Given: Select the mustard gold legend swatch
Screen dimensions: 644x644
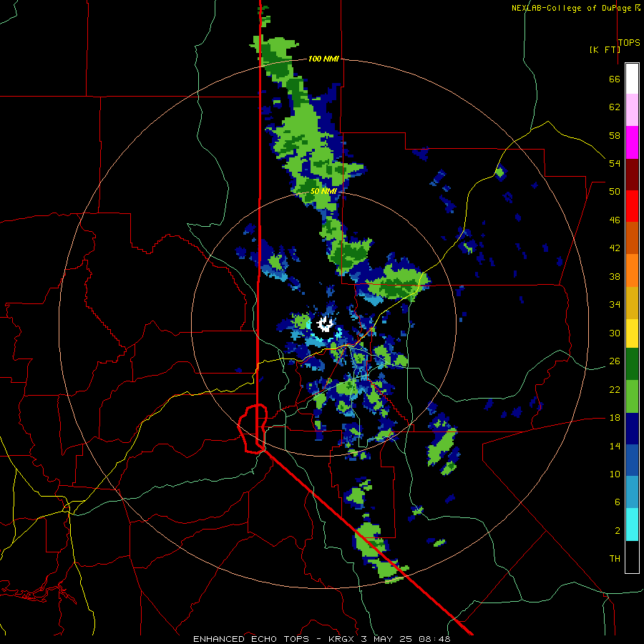Looking at the screenshot, I should 632,303.
